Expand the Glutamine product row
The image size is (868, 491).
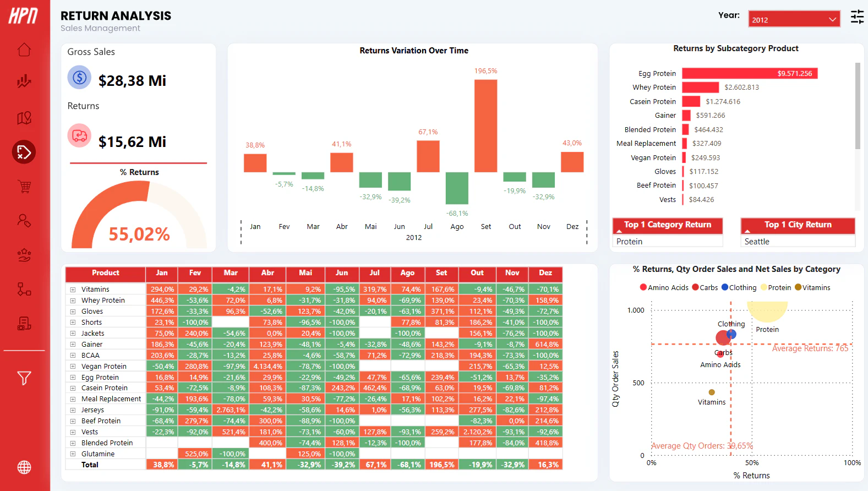(x=72, y=454)
